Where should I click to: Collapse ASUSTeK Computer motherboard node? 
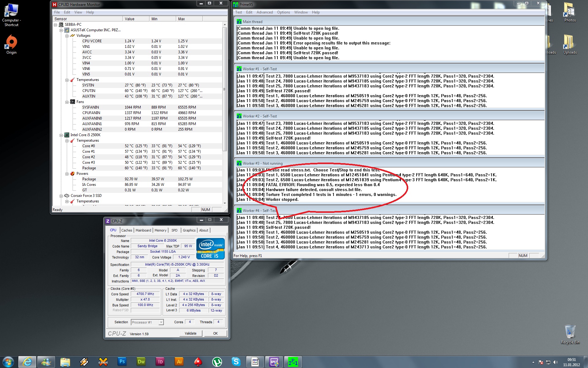(x=61, y=30)
